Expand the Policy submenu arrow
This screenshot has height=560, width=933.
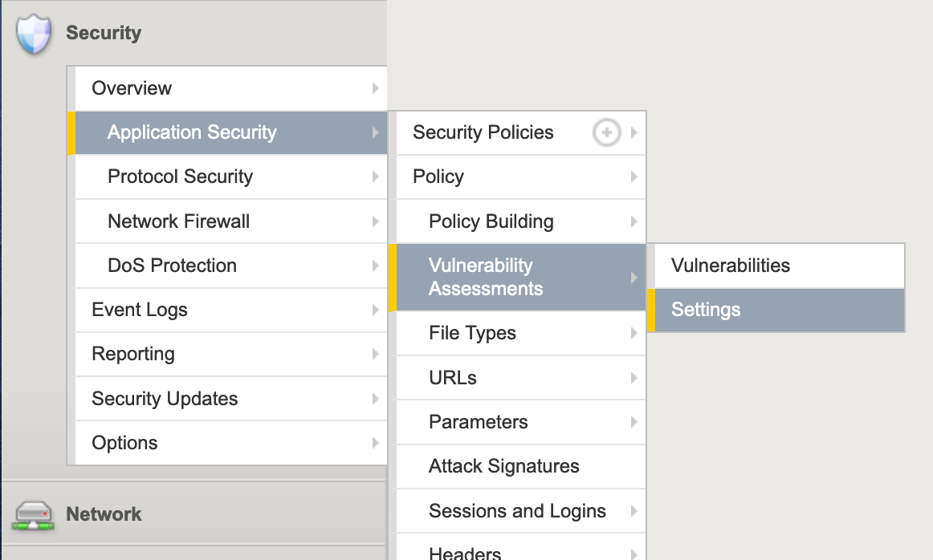coord(634,177)
